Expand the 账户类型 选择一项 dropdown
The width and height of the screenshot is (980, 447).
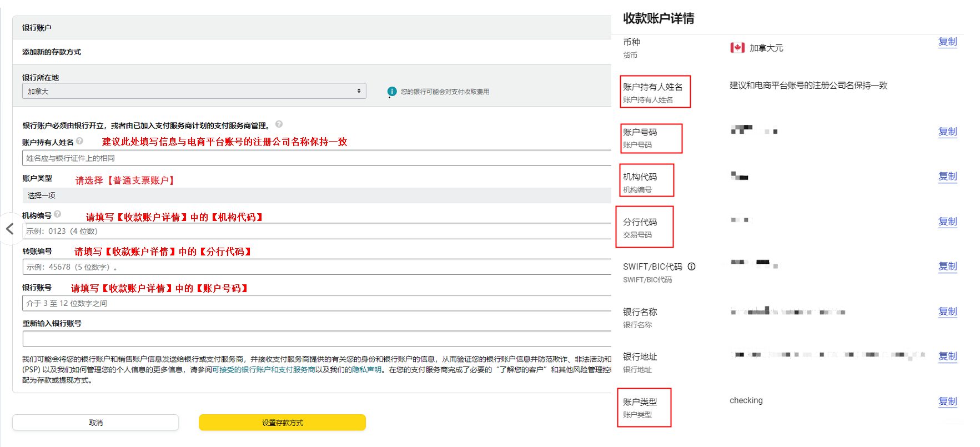tap(316, 195)
